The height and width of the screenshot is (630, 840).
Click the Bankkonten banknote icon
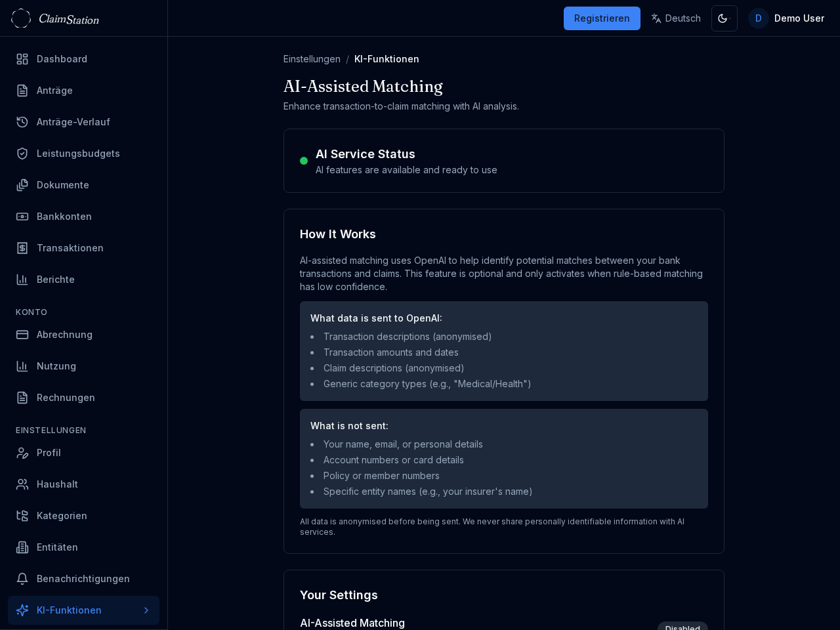click(x=22, y=217)
